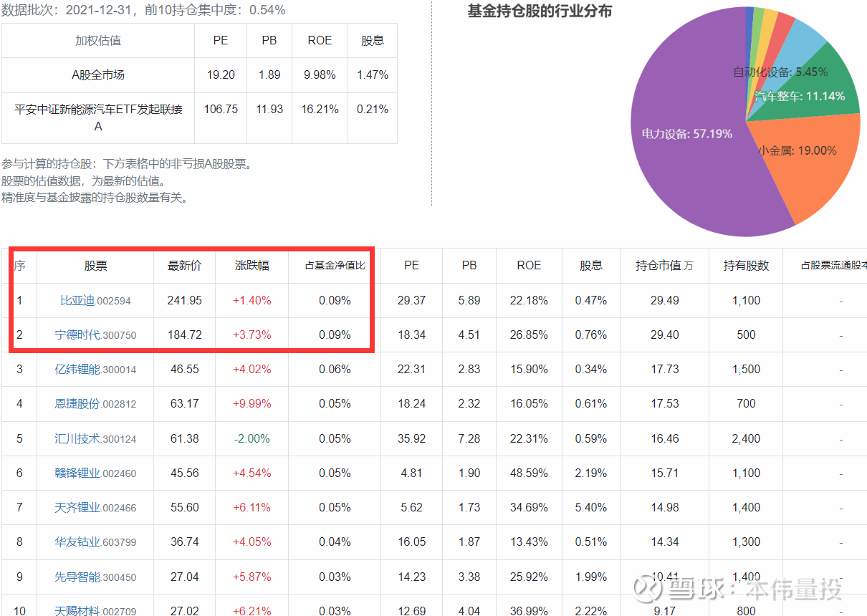
Task: Click the 赣锋锂业 ROE value 48.59%
Action: click(529, 473)
